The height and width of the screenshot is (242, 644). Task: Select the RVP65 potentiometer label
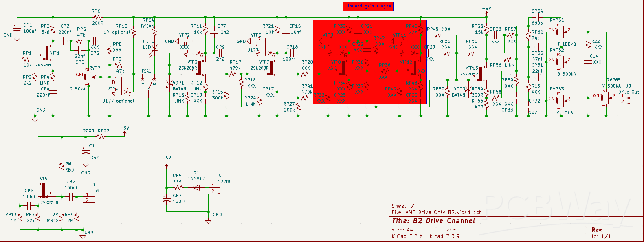613,80
